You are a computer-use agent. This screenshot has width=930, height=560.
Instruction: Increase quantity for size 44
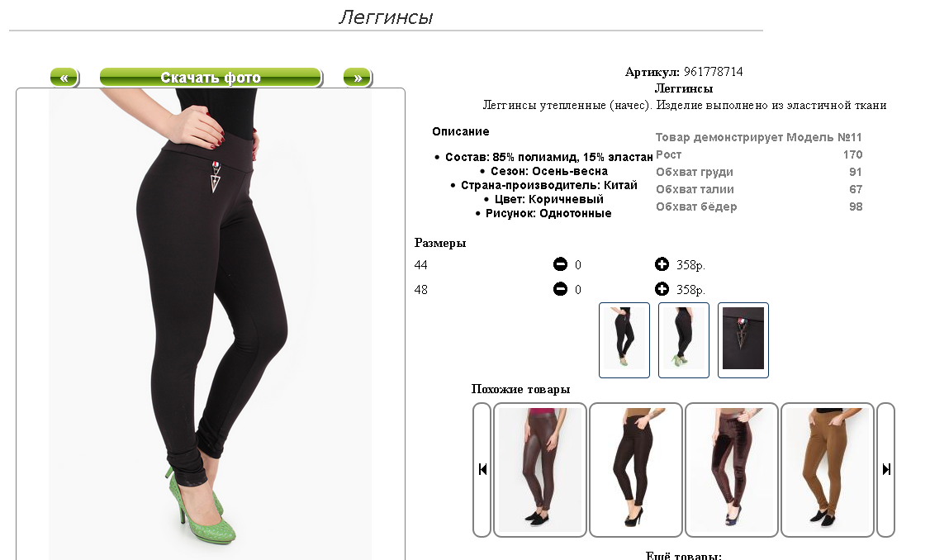click(x=662, y=264)
